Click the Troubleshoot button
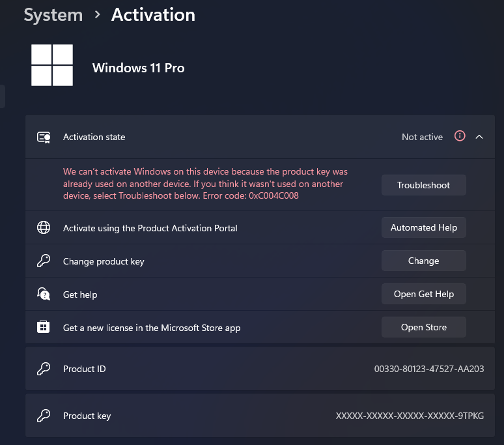Image resolution: width=504 pixels, height=445 pixels. pos(424,185)
